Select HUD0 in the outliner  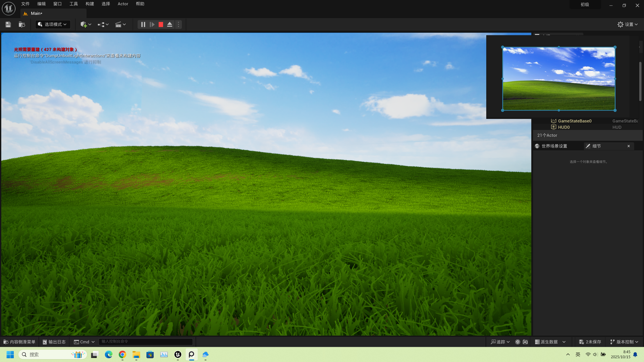click(x=564, y=127)
